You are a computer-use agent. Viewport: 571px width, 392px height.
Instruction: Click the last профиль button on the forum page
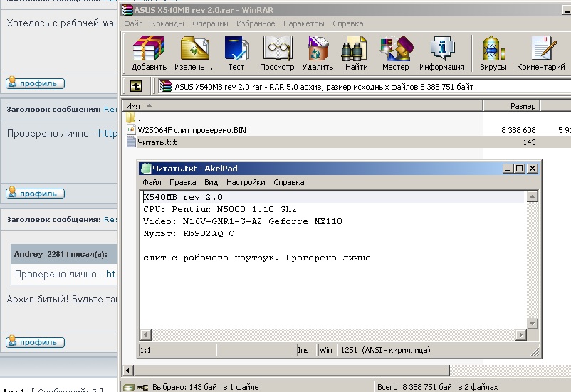pos(35,342)
